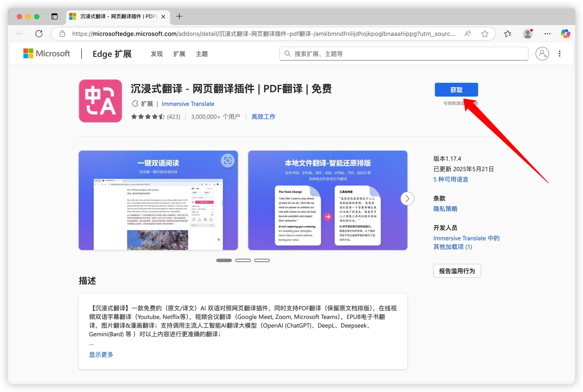Open the browser profile avatar
This screenshot has height=392, width=583.
tap(527, 34)
